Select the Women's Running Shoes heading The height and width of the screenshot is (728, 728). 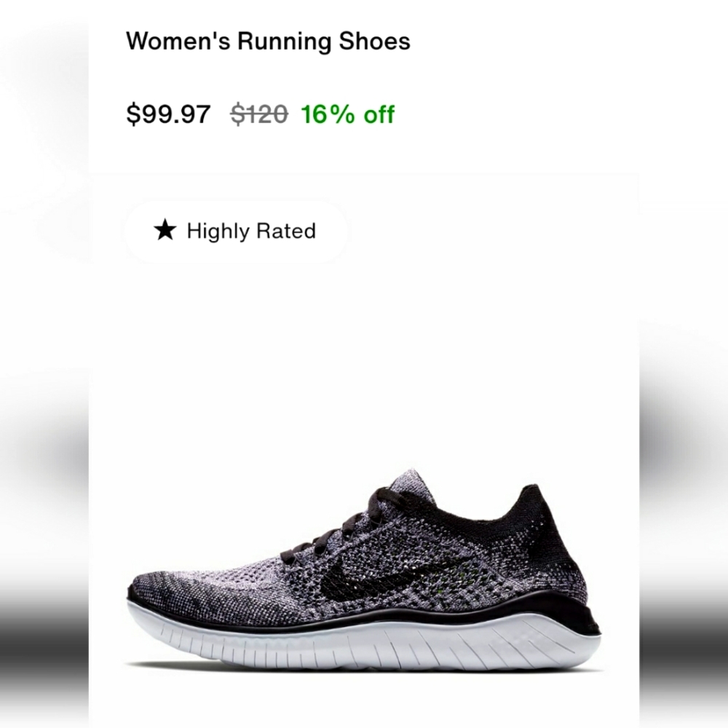pyautogui.click(x=268, y=41)
